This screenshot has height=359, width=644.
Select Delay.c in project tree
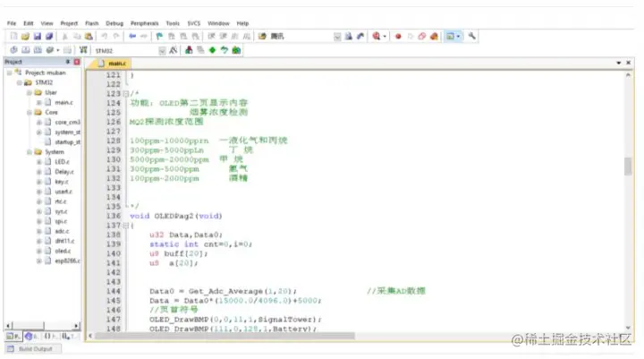click(x=64, y=172)
